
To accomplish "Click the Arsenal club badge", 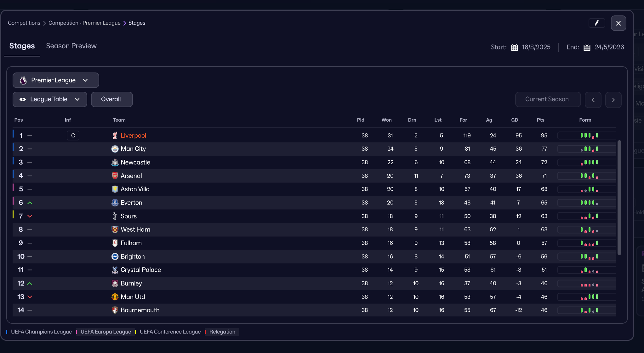I will click(x=115, y=176).
